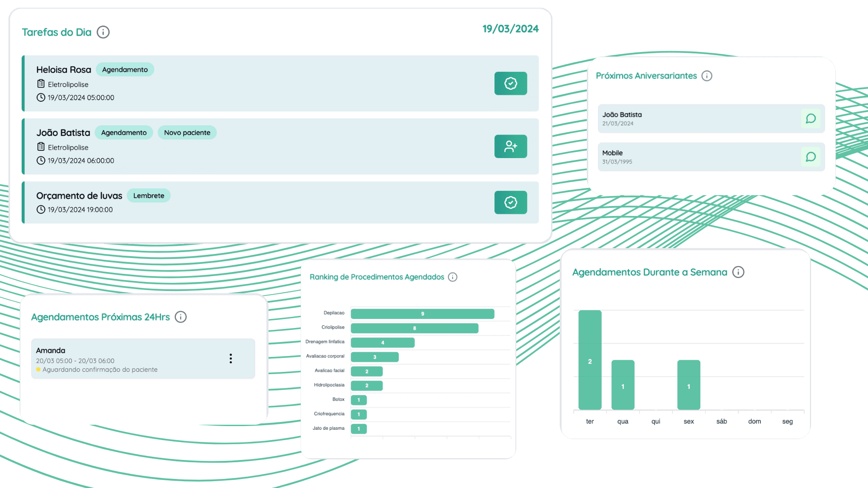
Task: Open the info icon beside Tarefas do Dia
Action: [103, 32]
